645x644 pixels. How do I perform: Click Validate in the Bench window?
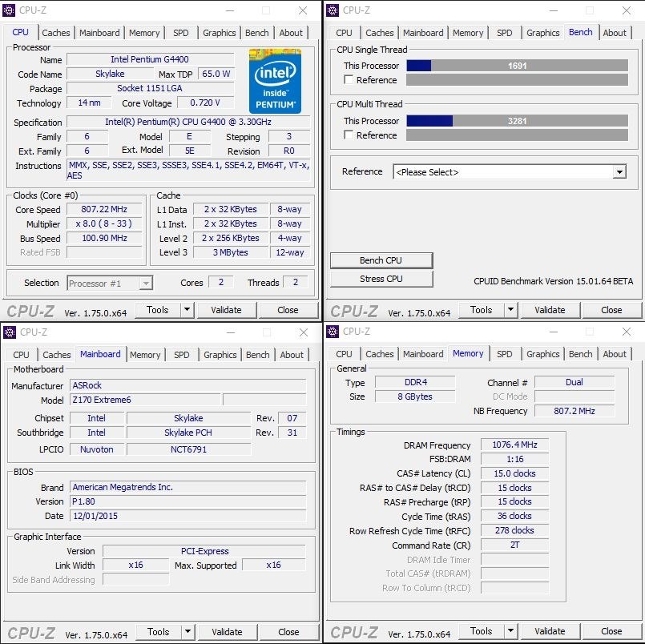550,310
